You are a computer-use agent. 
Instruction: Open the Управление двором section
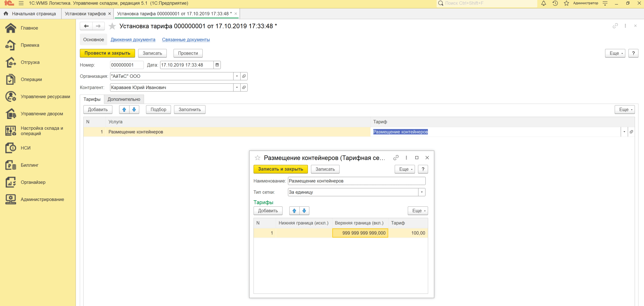click(42, 114)
